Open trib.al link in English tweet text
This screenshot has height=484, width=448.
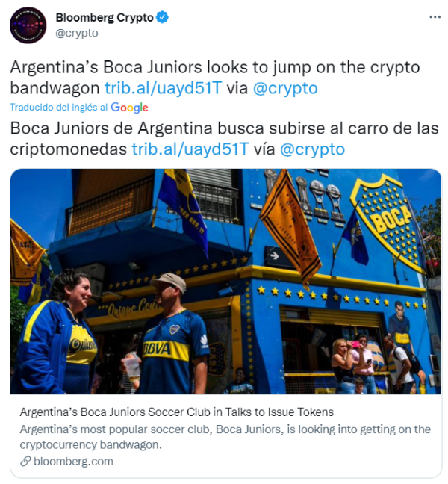[164, 88]
